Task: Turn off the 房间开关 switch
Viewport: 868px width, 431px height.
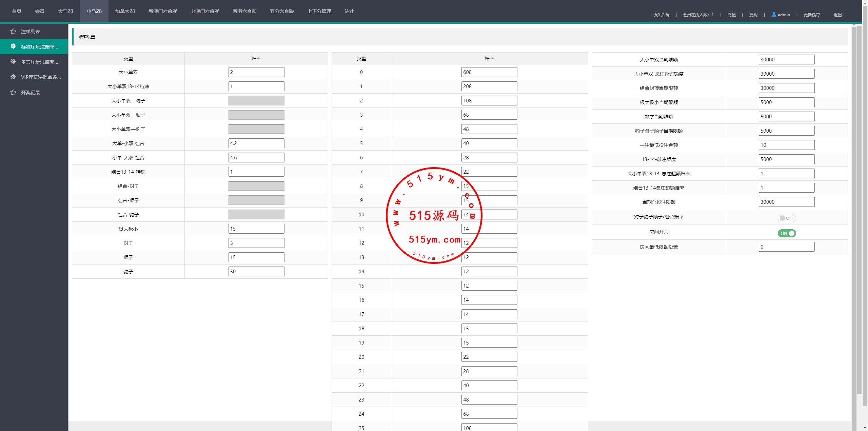Action: 787,233
